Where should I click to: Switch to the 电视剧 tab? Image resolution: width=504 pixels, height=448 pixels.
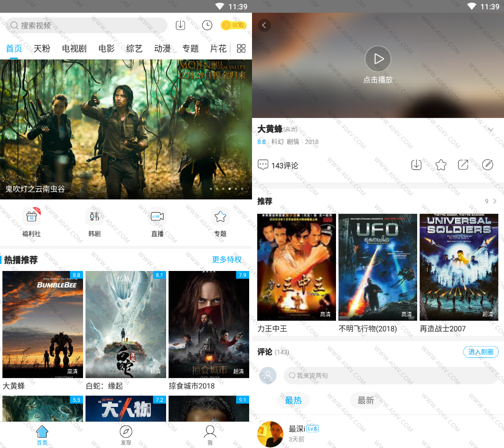coord(74,49)
